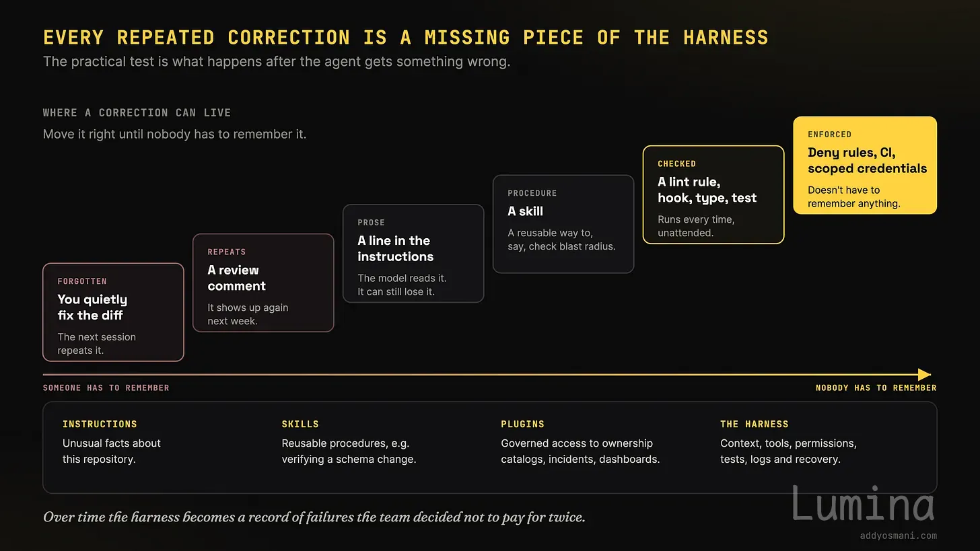The image size is (980, 551).
Task: Click the Lumina watermark logo
Action: pyautogui.click(x=864, y=504)
